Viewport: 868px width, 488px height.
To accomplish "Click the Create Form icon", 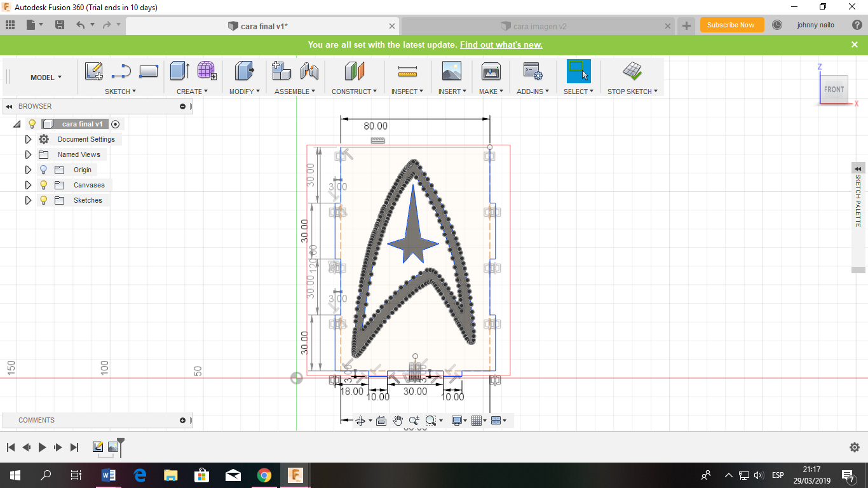I will click(x=207, y=71).
